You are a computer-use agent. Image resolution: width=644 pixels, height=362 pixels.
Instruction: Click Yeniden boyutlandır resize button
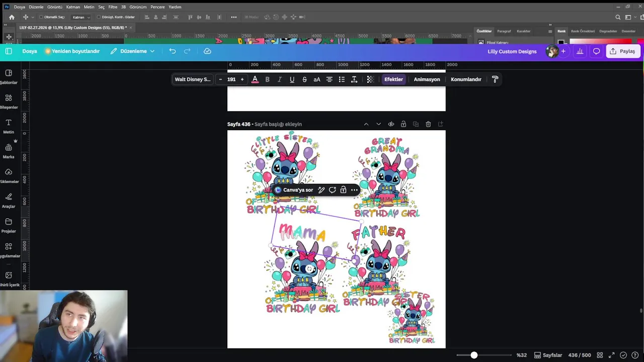[72, 51]
